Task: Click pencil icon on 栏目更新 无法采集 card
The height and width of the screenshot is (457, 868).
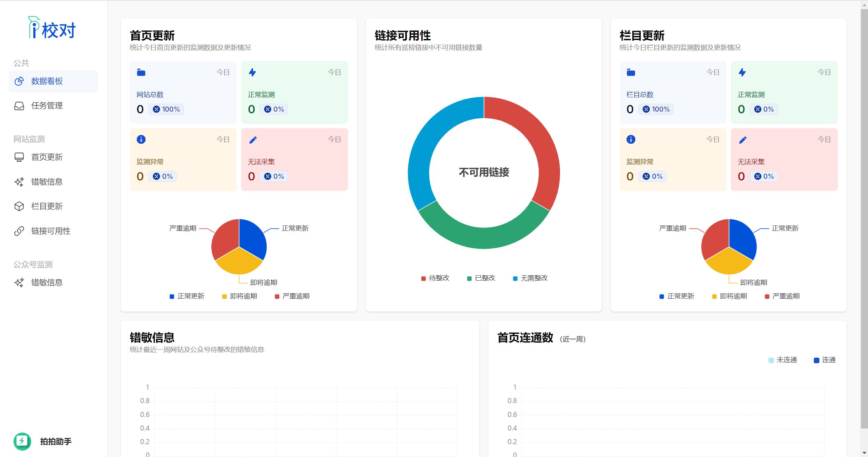Action: coord(742,140)
